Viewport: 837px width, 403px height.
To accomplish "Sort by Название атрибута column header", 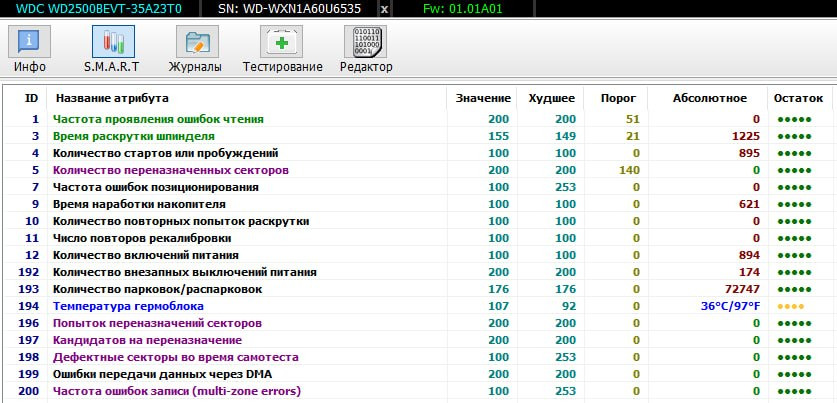I will 112,98.
